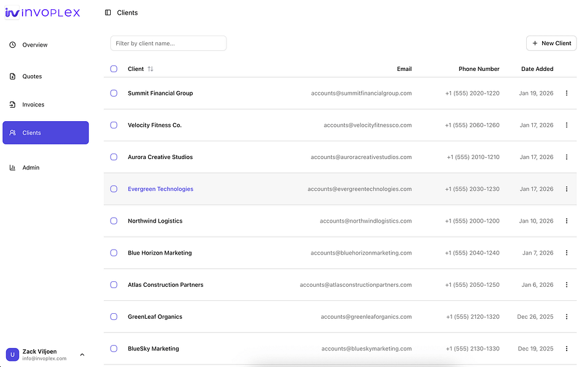
Task: Open row options for GreenLeaf Organics
Action: [567, 317]
